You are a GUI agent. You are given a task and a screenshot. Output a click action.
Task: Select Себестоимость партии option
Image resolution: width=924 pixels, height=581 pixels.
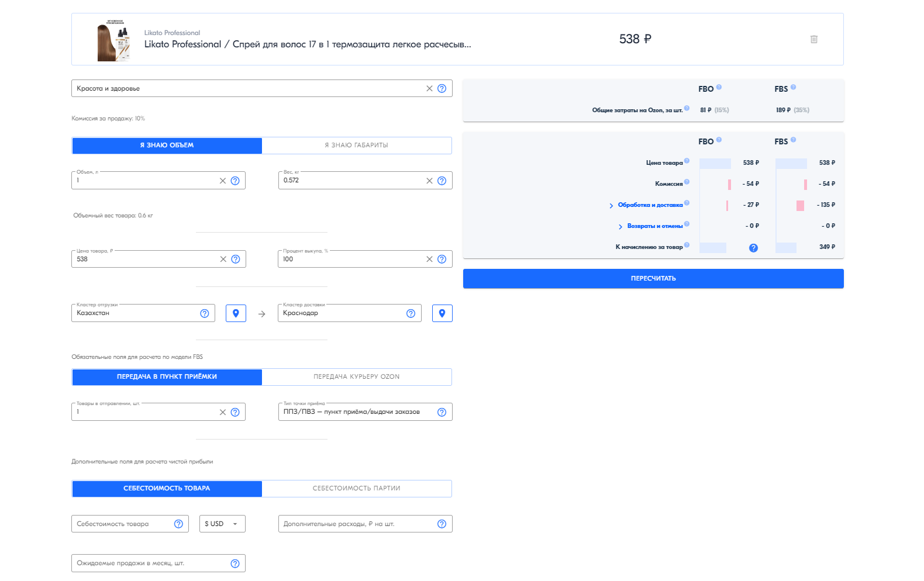coord(356,489)
